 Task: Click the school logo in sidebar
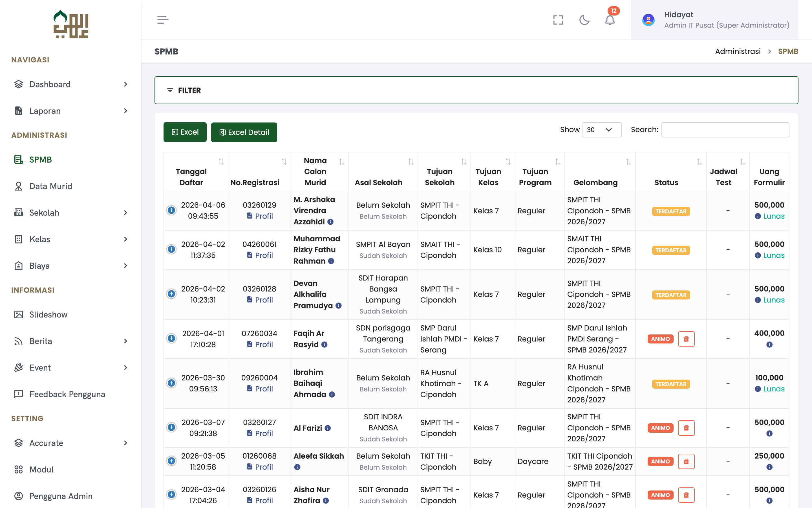pos(71,24)
